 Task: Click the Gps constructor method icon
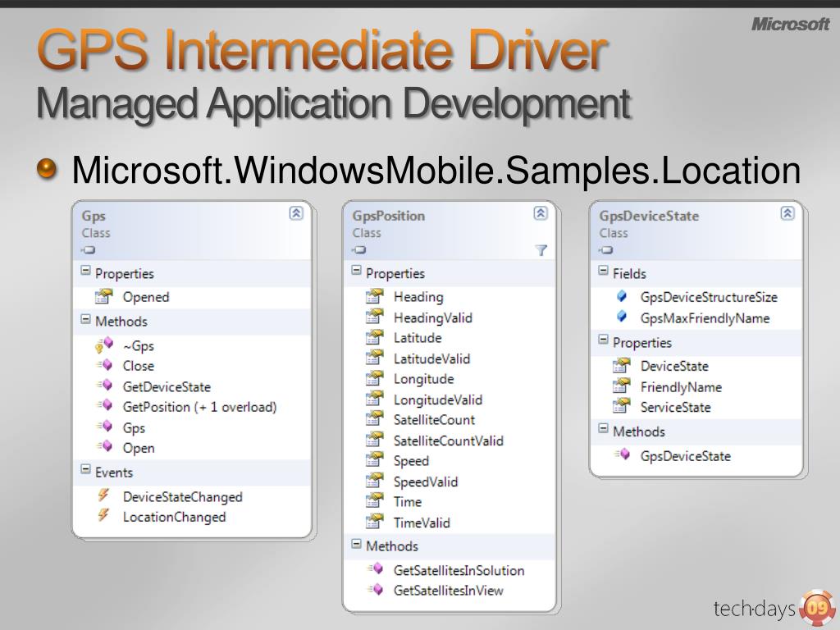[104, 427]
